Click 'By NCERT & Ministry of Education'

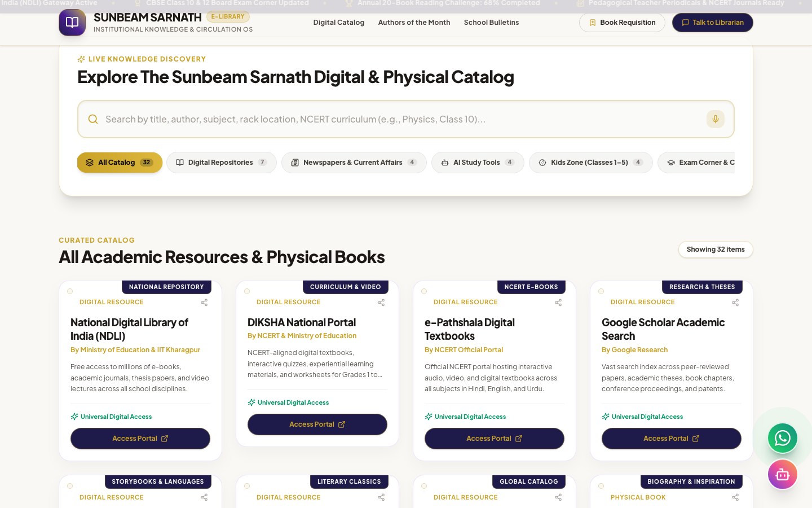coord(302,336)
